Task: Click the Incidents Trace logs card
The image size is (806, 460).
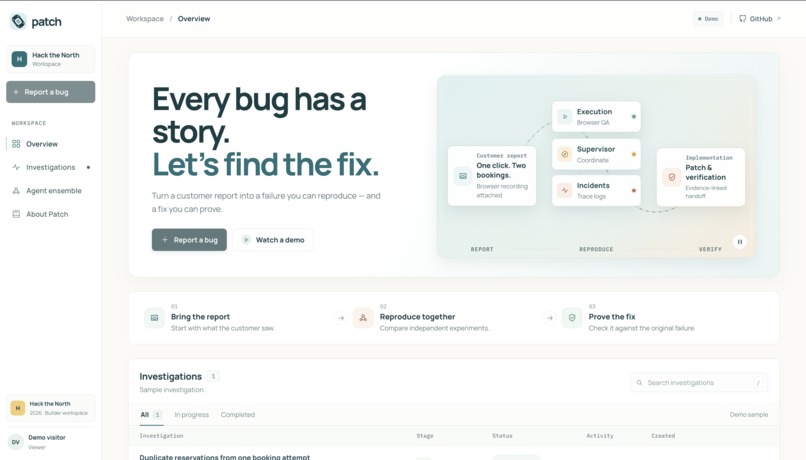Action: 596,191
